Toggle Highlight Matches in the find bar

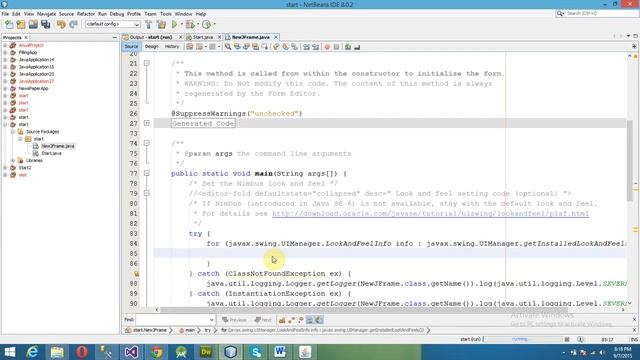(x=309, y=320)
